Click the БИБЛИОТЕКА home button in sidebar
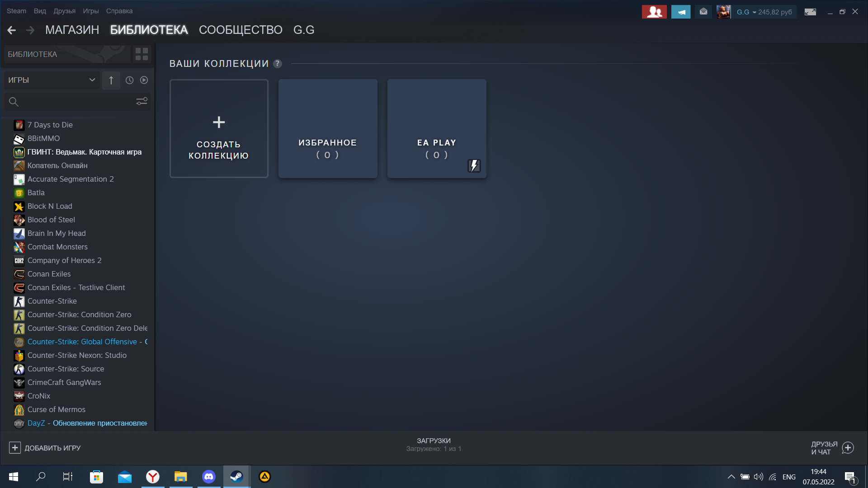This screenshot has width=868, height=488. [68, 54]
